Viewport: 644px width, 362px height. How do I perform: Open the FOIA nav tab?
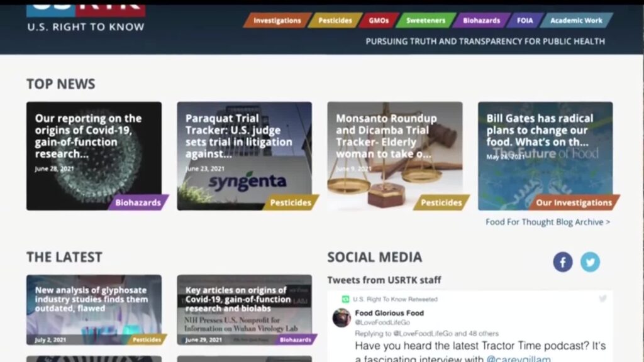[525, 21]
